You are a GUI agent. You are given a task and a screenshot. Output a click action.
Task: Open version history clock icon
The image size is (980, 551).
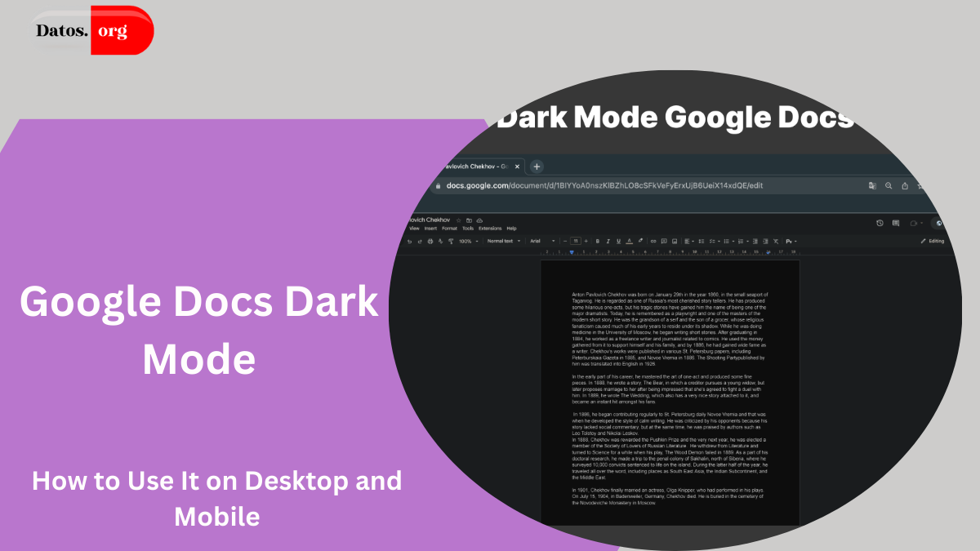(880, 223)
